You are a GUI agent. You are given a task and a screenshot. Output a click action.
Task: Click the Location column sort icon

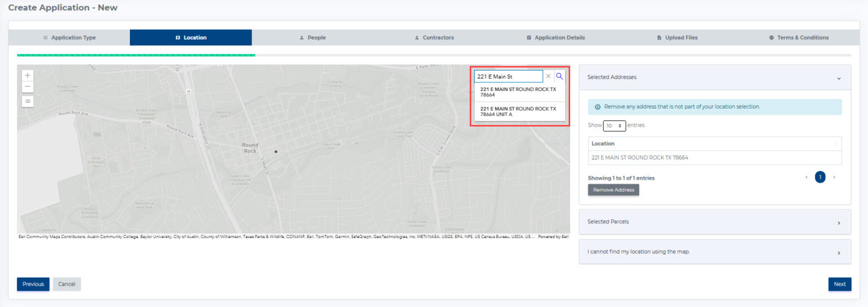(836, 144)
